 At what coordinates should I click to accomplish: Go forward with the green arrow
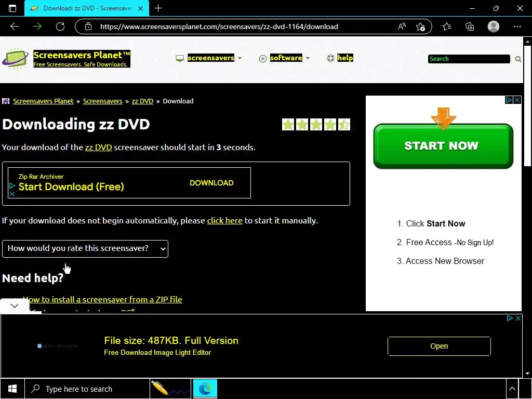coord(37,26)
